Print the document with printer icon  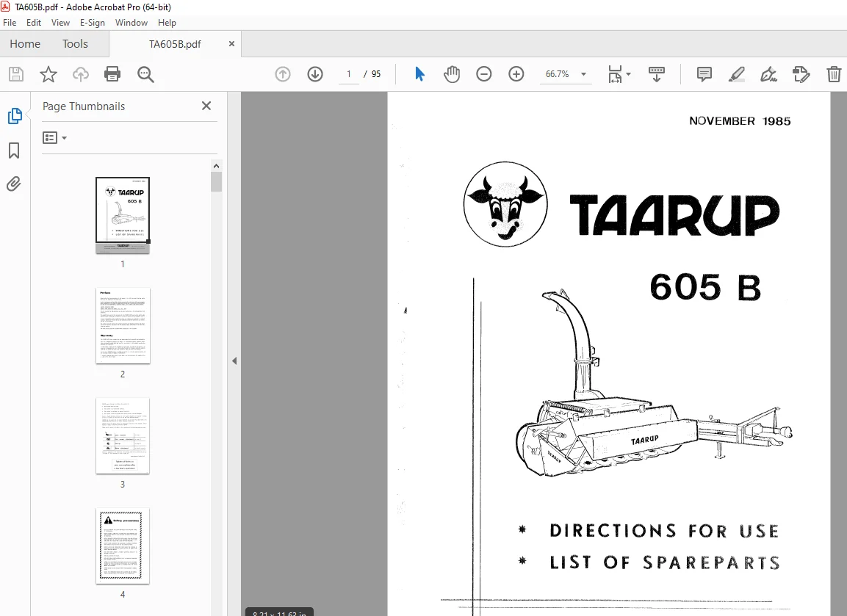point(112,74)
